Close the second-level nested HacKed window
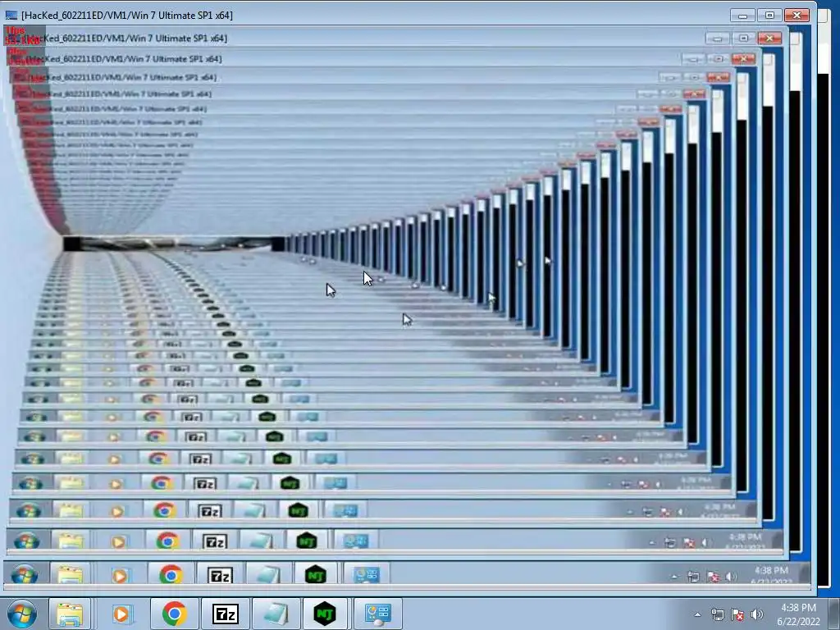The width and height of the screenshot is (840, 630). click(769, 38)
